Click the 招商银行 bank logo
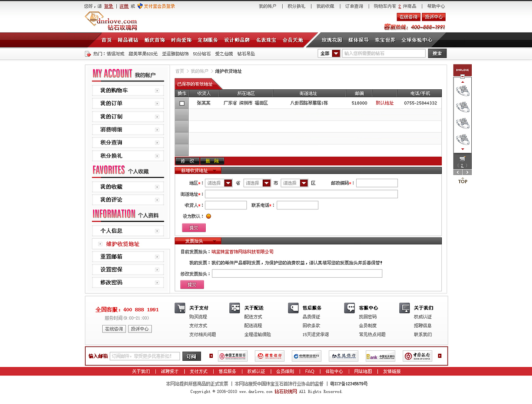The image size is (532, 404). coord(270,356)
